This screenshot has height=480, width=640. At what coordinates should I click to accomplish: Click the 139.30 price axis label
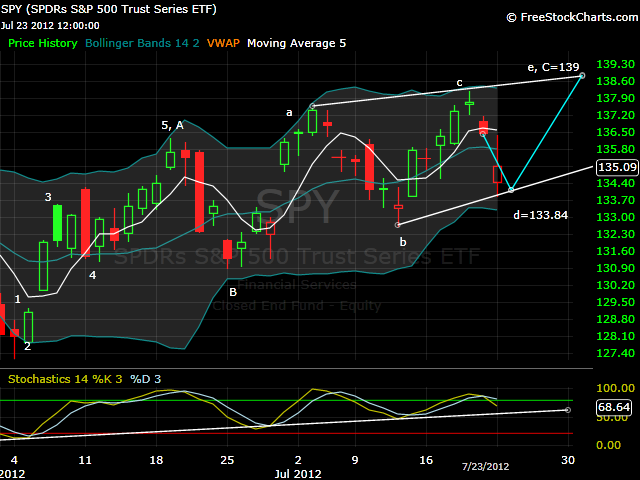point(616,64)
